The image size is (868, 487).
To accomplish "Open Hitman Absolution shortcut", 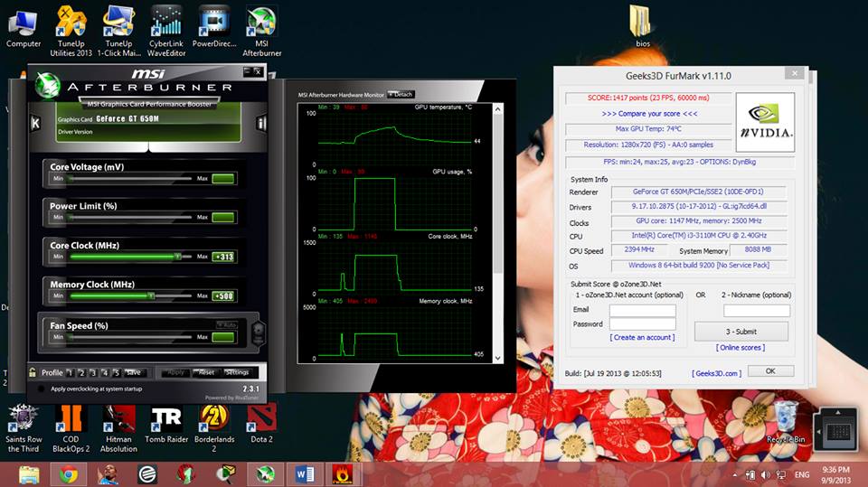I will pyautogui.click(x=118, y=429).
